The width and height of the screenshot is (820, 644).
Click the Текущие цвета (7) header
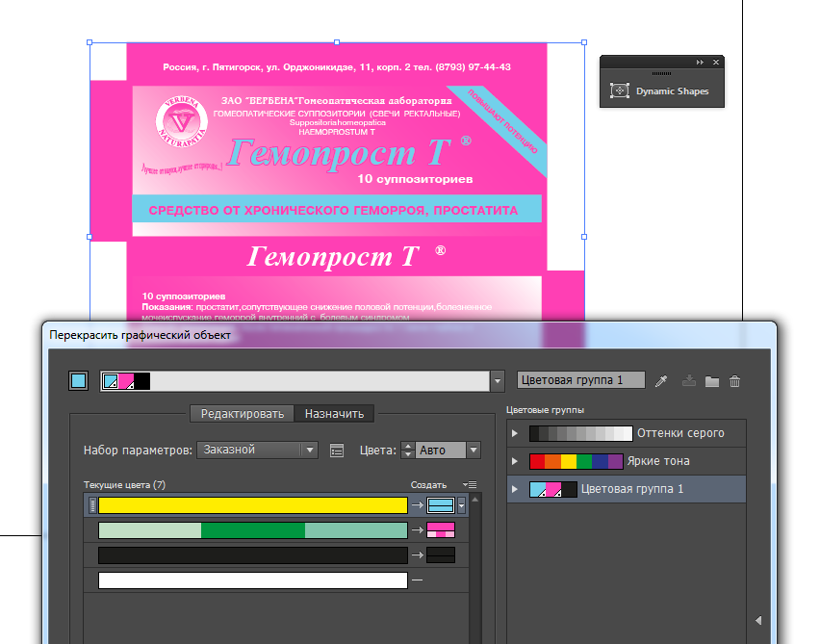tap(124, 485)
